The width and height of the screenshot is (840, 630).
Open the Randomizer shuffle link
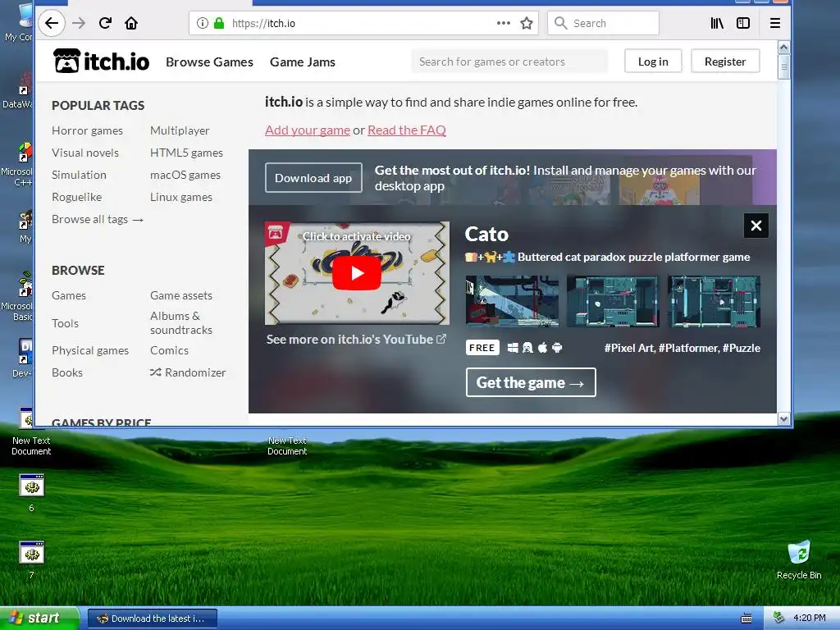coord(188,372)
